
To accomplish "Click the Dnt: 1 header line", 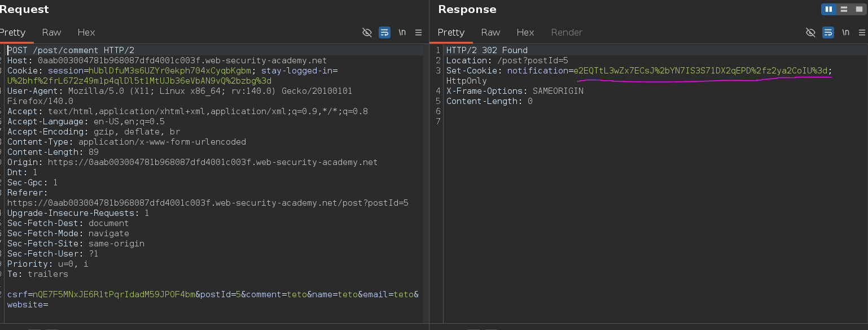I will [22, 172].
